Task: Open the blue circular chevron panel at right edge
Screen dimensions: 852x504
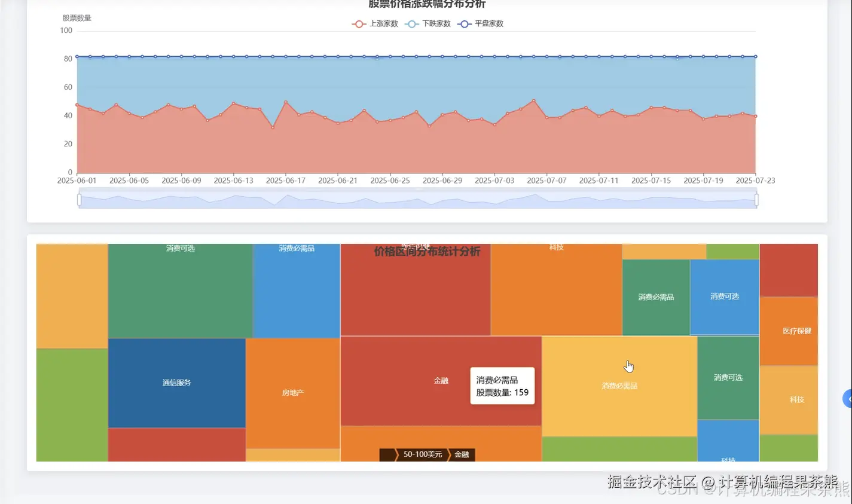Action: pyautogui.click(x=847, y=399)
